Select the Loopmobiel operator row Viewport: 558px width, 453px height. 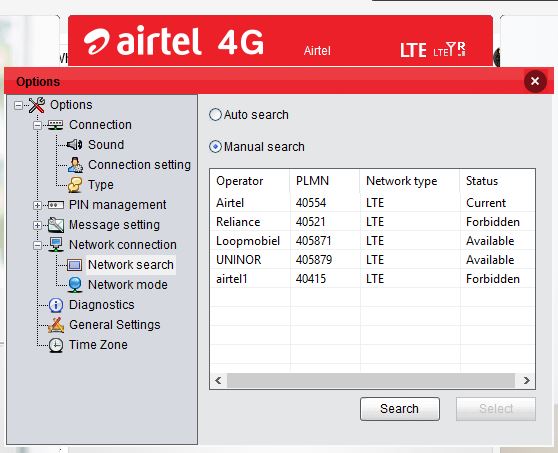point(373,241)
